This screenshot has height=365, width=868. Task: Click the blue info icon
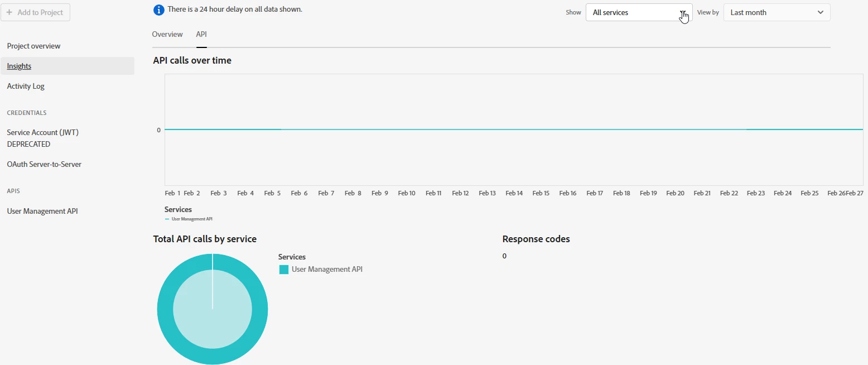pos(158,9)
